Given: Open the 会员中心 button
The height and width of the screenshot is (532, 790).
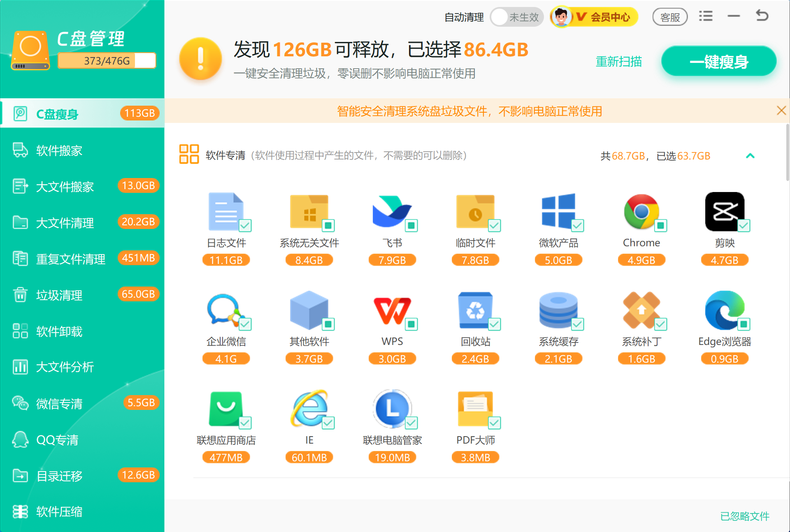Looking at the screenshot, I should click(x=594, y=17).
